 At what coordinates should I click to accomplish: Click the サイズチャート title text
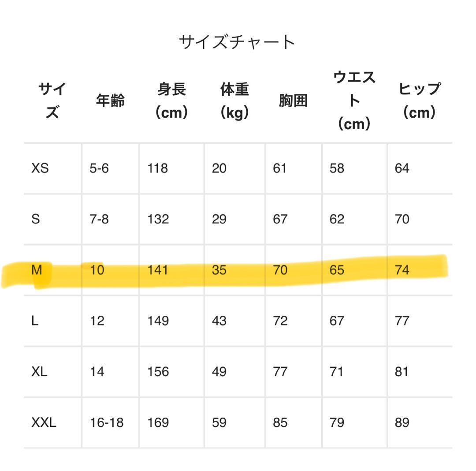[237, 42]
